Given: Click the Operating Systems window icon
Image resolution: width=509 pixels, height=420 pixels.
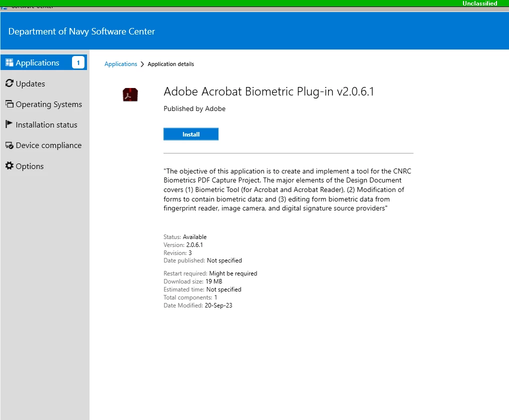Looking at the screenshot, I should pos(9,104).
